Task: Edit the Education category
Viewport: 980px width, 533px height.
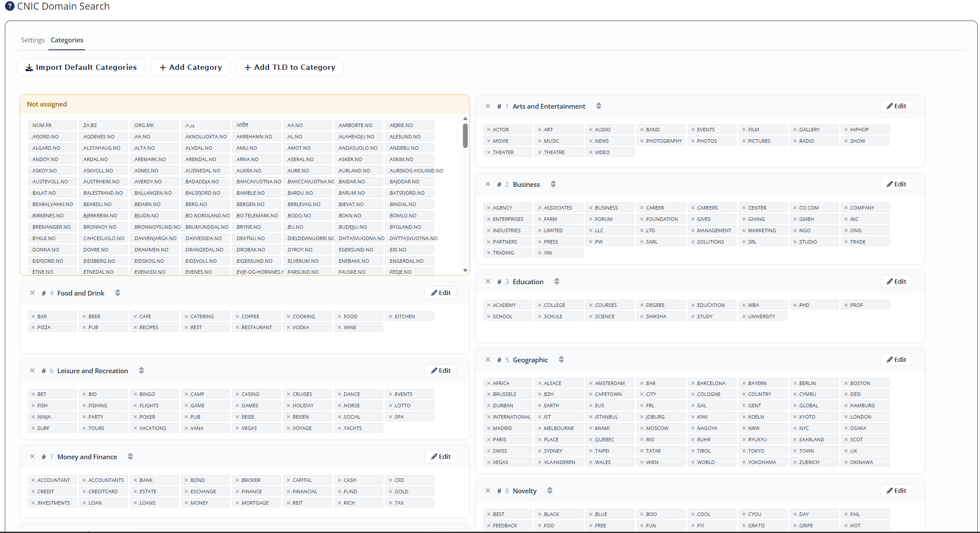Action: [896, 282]
